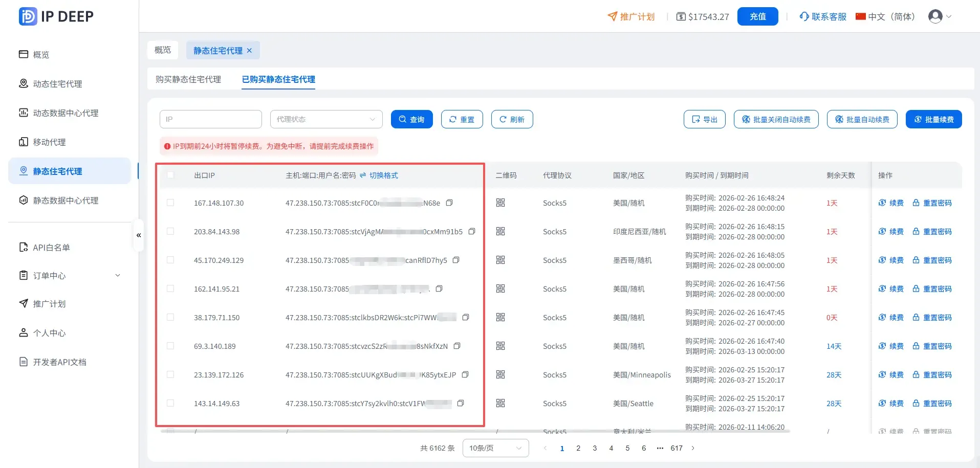Go to the 概览 tab

pos(162,50)
